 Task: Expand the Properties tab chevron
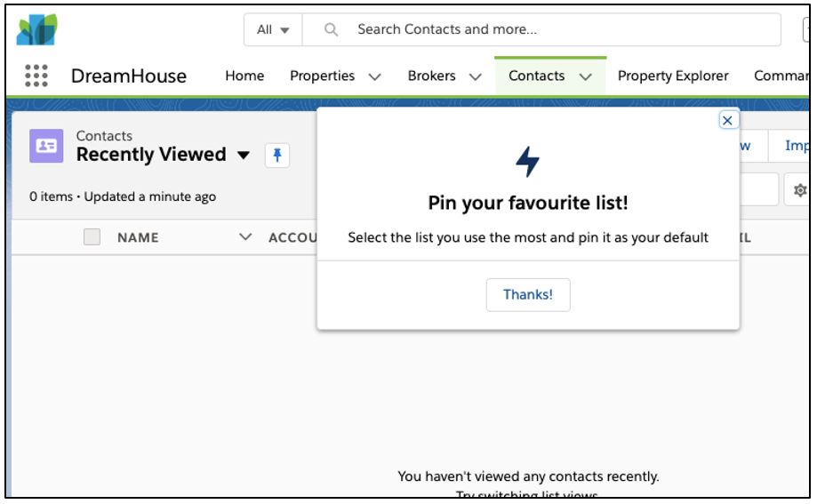[374, 76]
